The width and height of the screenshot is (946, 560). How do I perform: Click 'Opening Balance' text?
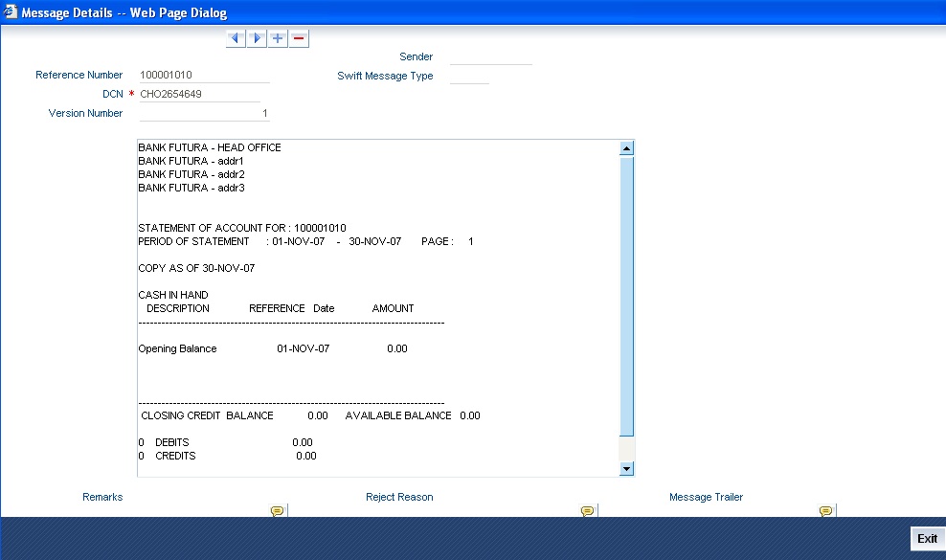pyautogui.click(x=177, y=348)
